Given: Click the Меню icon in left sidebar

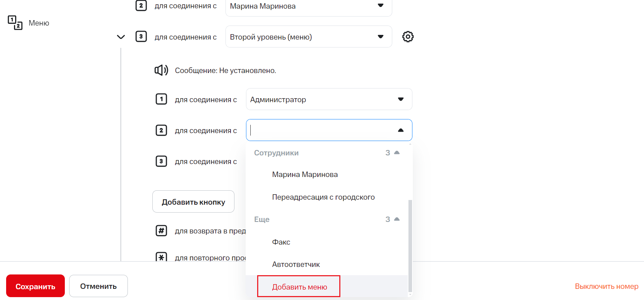Looking at the screenshot, I should (x=15, y=23).
